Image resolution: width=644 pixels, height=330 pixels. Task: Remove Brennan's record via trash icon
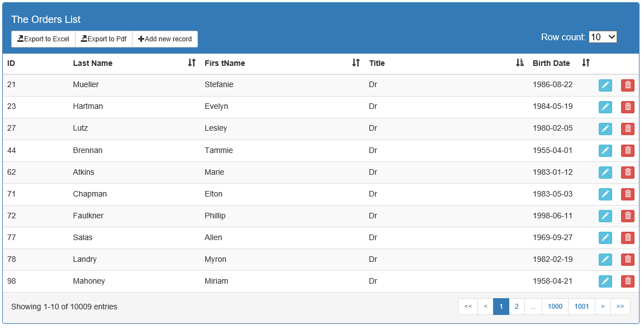pyautogui.click(x=628, y=151)
